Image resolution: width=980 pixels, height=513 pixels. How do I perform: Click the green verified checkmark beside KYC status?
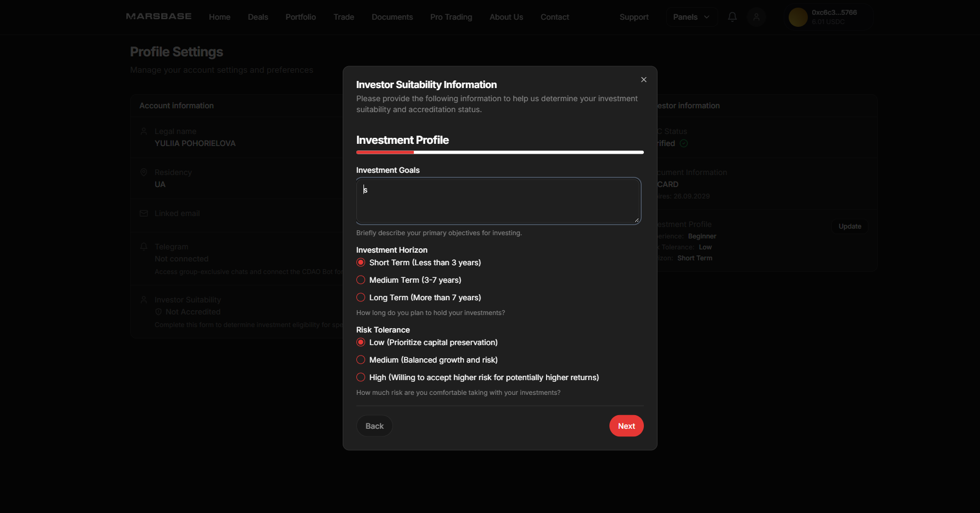pos(684,143)
